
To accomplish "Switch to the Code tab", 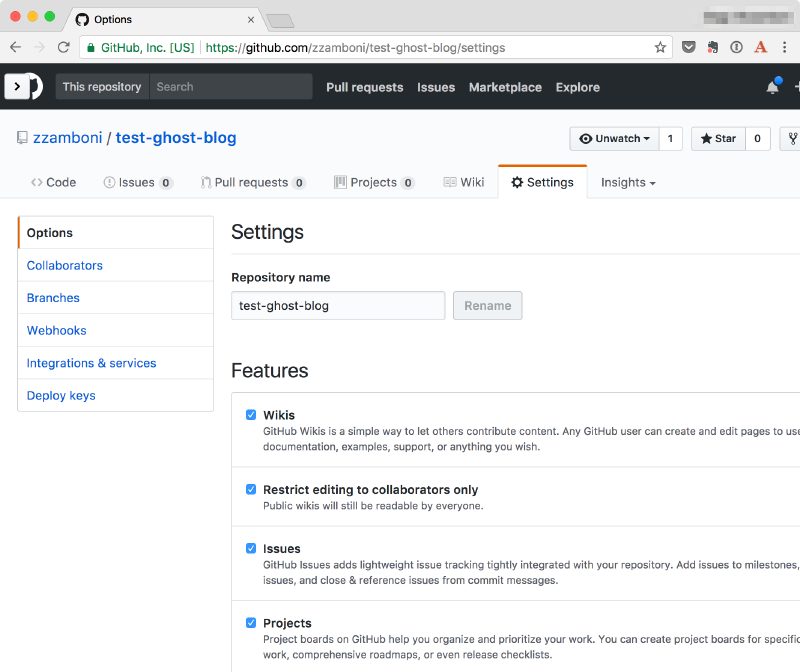I will click(53, 183).
